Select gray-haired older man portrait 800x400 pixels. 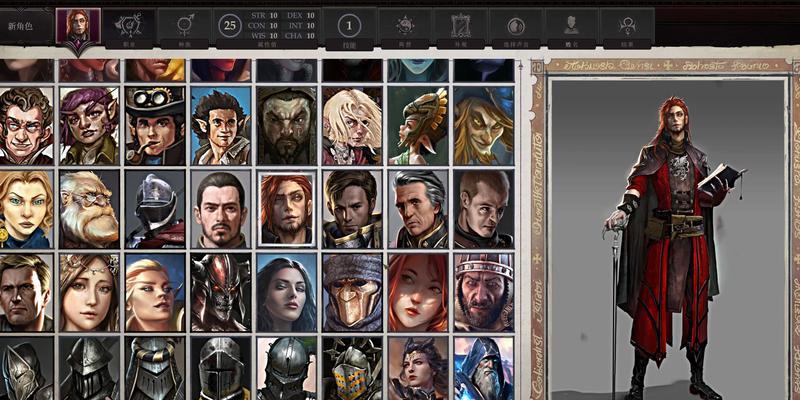click(418, 209)
